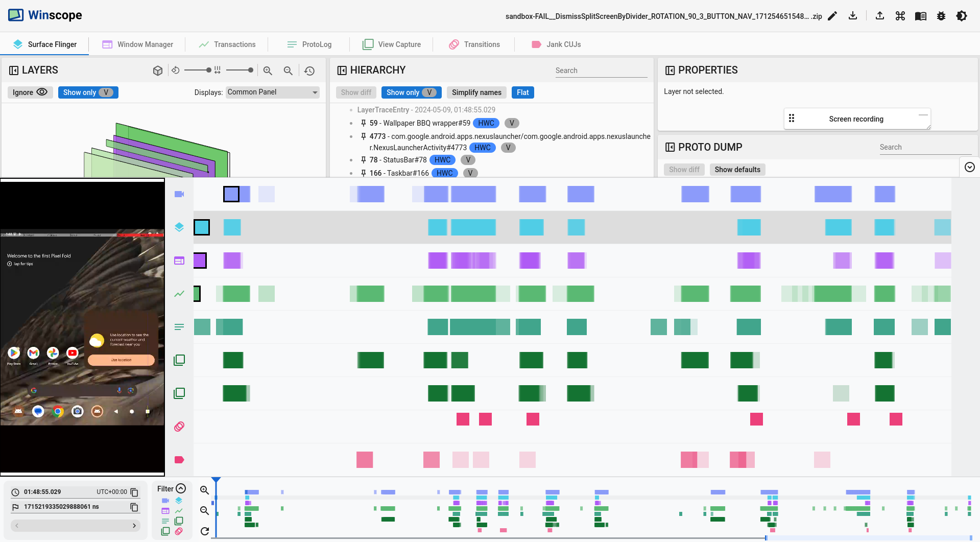Toggle the Ignore eye filter in Layers
The height and width of the screenshot is (542, 980).
point(30,92)
